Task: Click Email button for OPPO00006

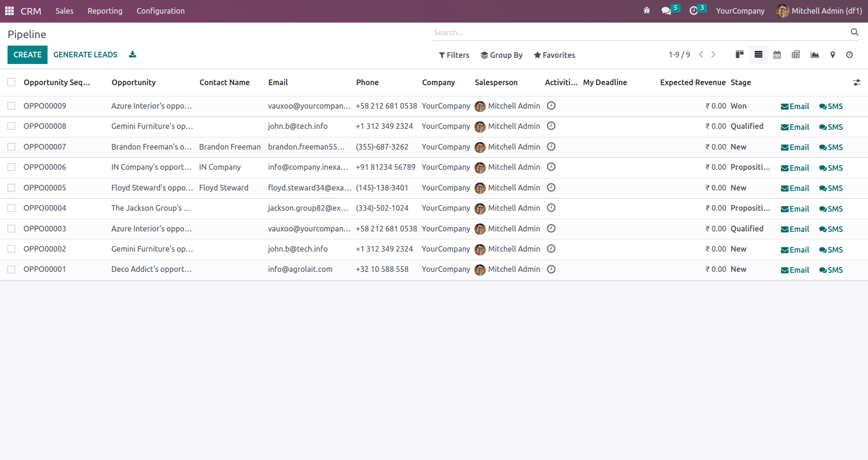Action: [x=795, y=168]
